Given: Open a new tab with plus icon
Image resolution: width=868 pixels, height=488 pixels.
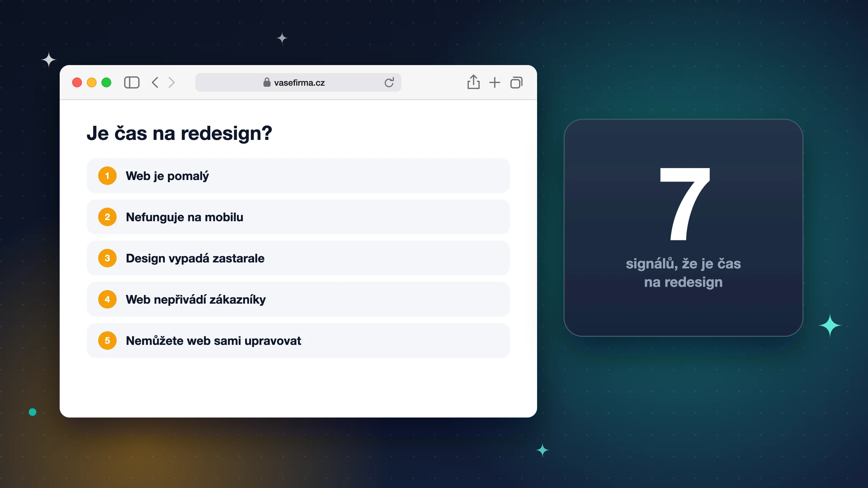Looking at the screenshot, I should pos(495,82).
